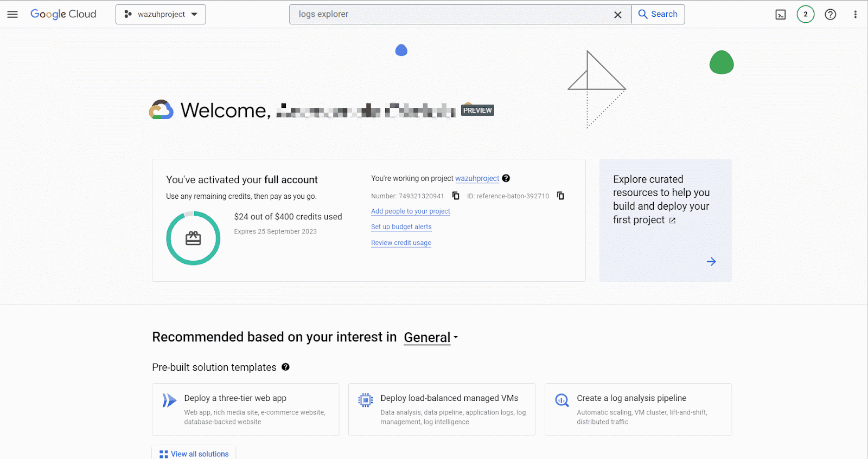868x459 pixels.
Task: Click the arrow on curated resources card
Action: [x=711, y=262]
